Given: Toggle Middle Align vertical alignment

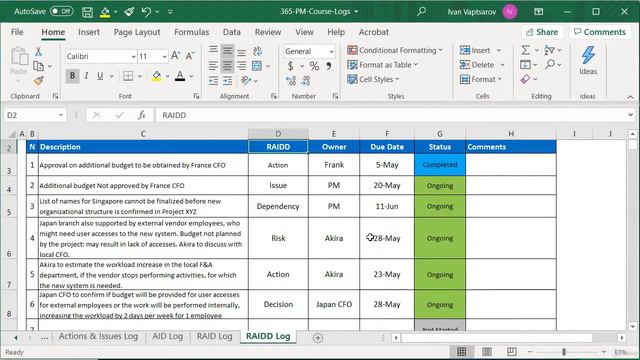Looking at the screenshot, I should point(227,51).
